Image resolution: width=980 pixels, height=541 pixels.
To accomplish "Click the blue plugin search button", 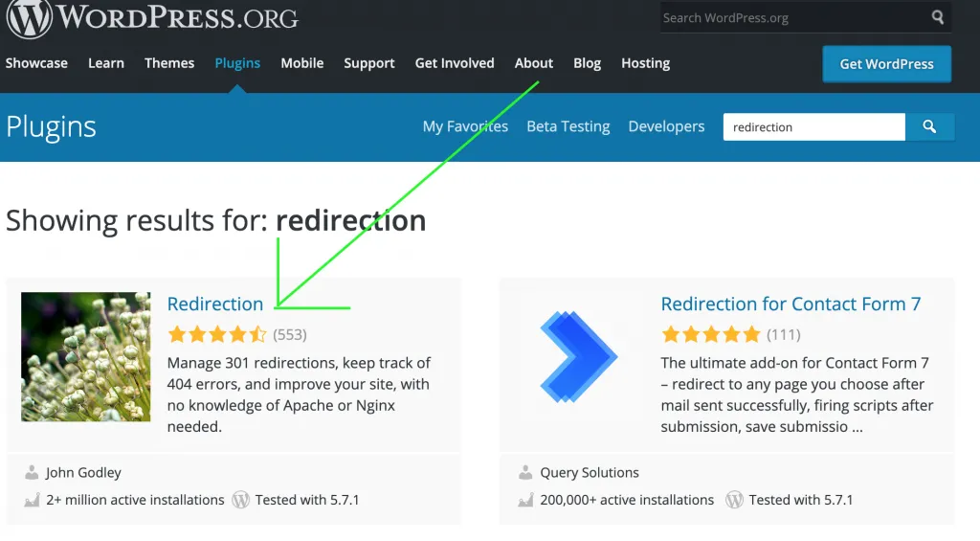I will point(929,127).
